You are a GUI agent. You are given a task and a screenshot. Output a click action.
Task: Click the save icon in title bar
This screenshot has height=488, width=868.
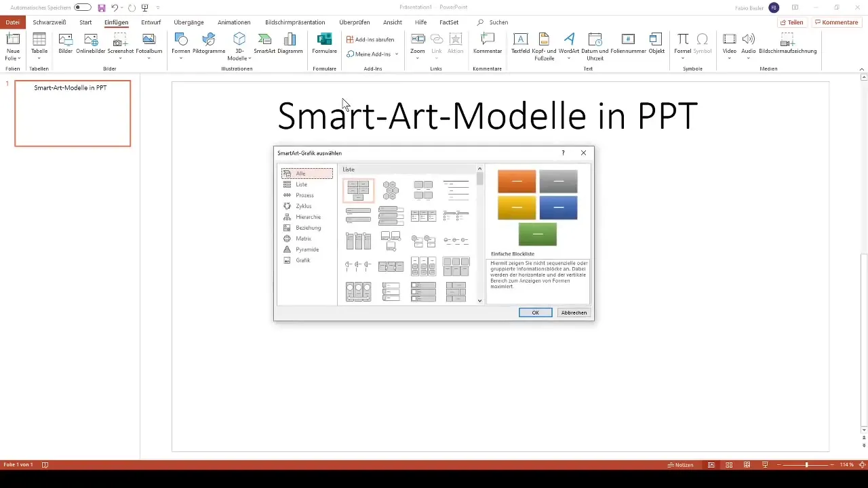pyautogui.click(x=101, y=7)
